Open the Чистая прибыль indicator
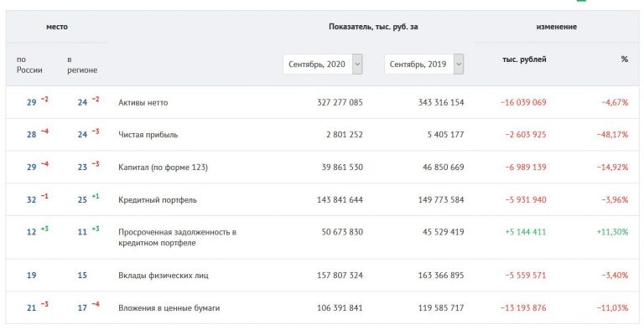Image resolution: width=644 pixels, height=335 pixels. [148, 135]
